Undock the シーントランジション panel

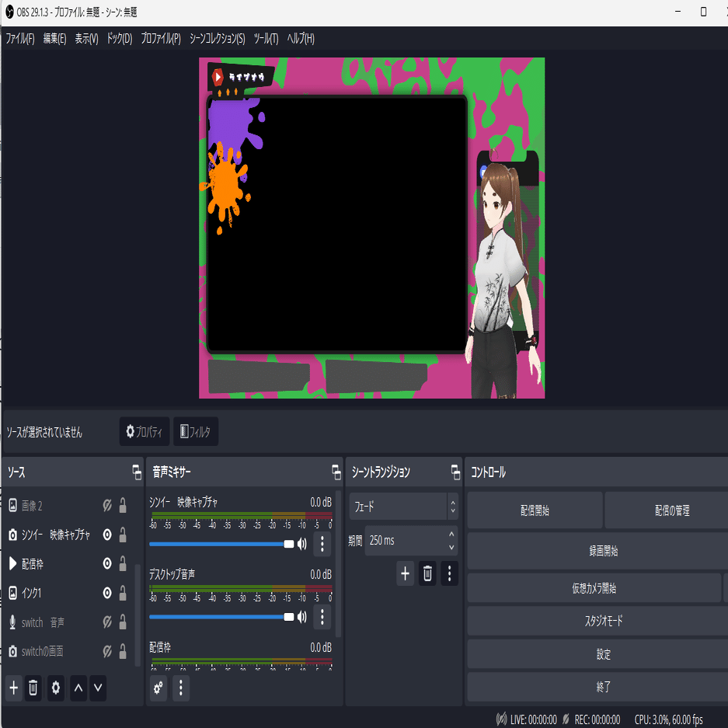click(455, 472)
